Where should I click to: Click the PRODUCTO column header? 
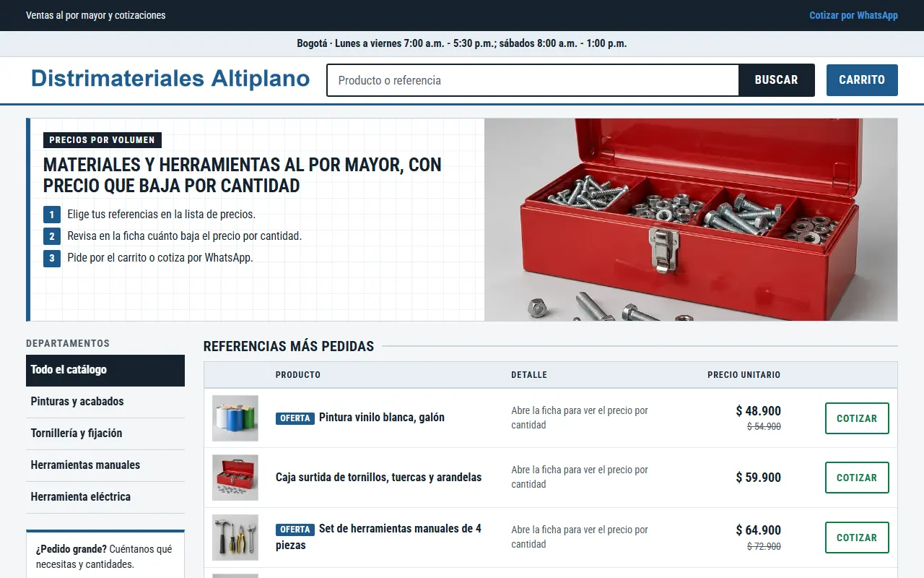(298, 375)
